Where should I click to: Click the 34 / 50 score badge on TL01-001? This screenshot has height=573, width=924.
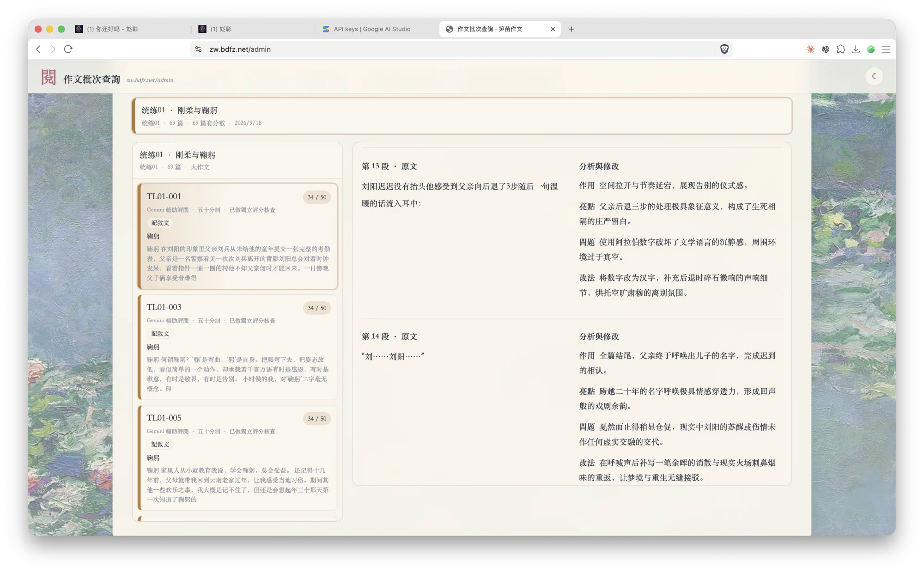[x=317, y=197]
